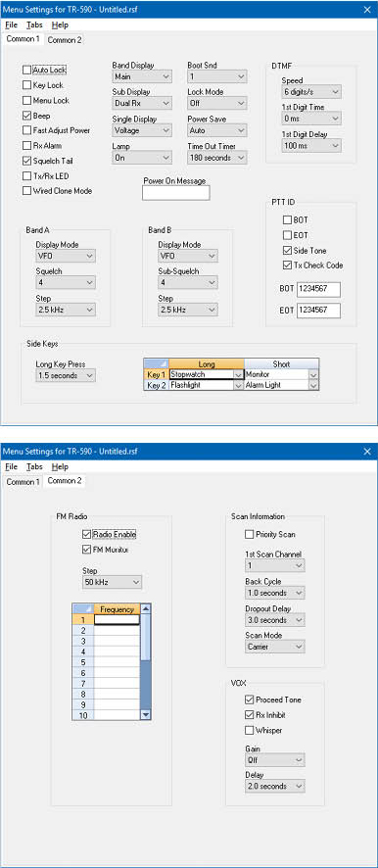Open the Lamp dropdown
The image size is (378, 868).
pos(142,157)
